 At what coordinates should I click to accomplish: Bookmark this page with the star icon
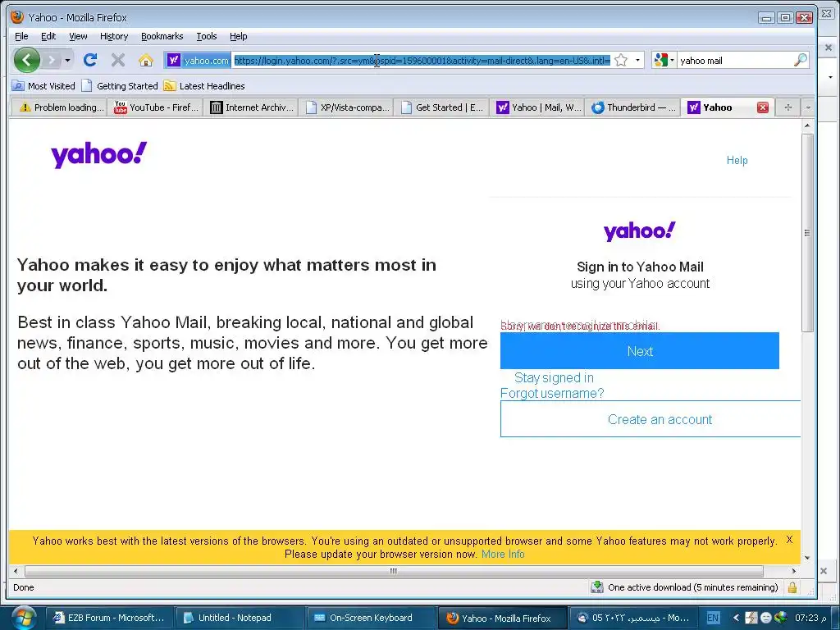pyautogui.click(x=621, y=60)
